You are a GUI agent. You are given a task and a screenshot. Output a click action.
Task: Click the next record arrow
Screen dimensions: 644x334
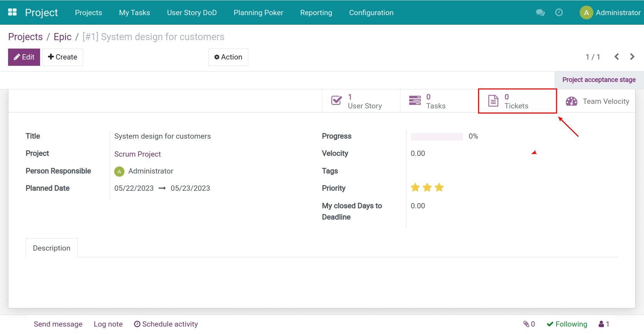(x=632, y=56)
